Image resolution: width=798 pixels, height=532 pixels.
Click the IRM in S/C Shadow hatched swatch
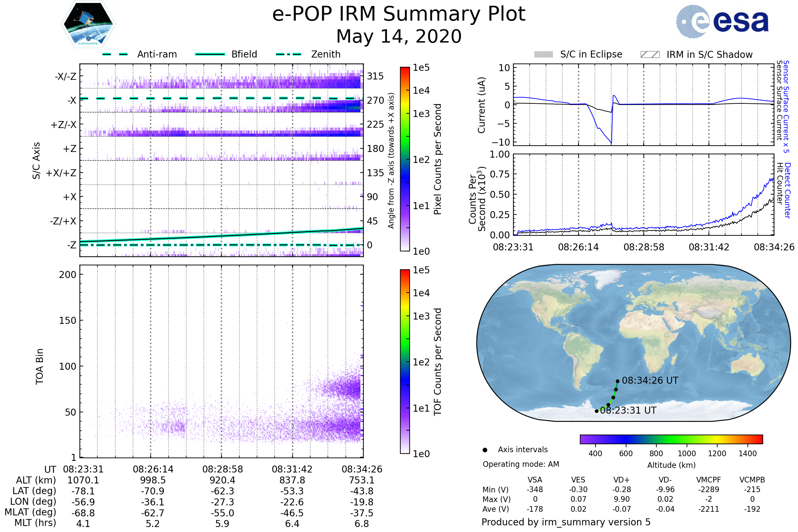[x=650, y=55]
